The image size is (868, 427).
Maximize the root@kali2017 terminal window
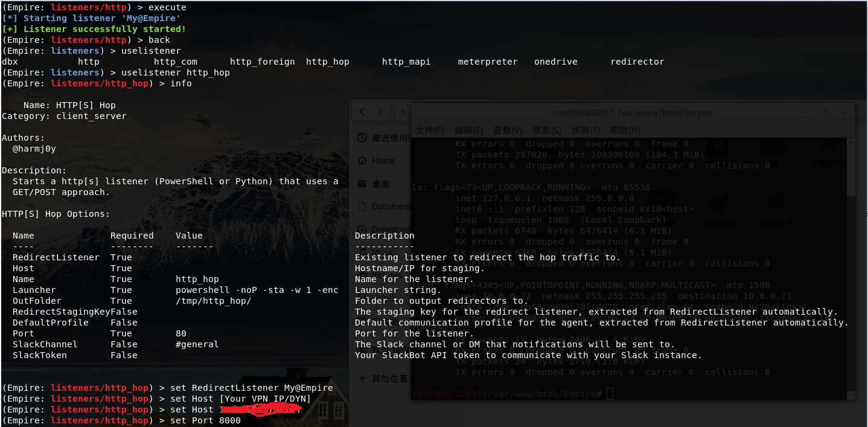coord(826,113)
